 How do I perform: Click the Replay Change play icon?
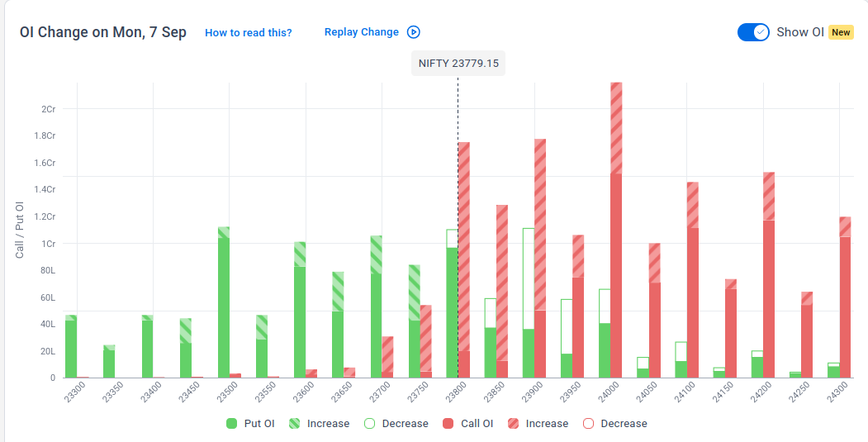[414, 32]
